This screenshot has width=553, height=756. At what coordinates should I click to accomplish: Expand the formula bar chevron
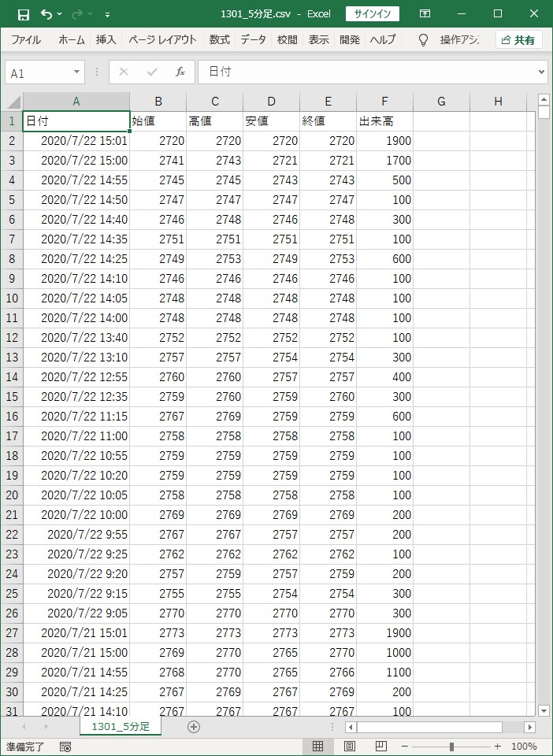(x=541, y=72)
